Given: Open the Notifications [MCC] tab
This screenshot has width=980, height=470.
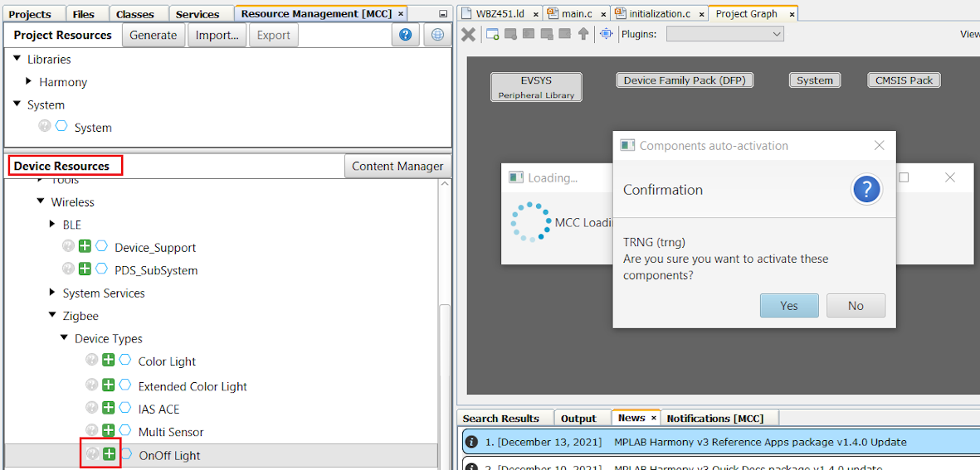Looking at the screenshot, I should 714,419.
